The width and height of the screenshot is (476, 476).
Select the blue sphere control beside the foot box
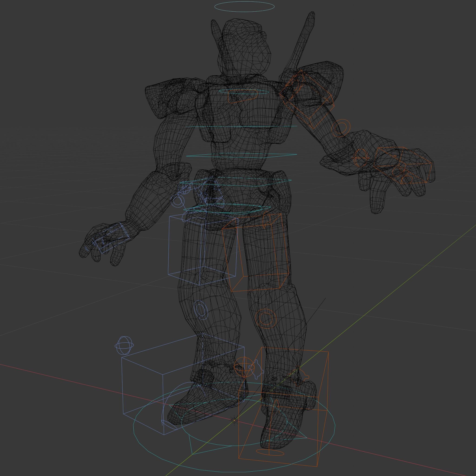point(124,345)
